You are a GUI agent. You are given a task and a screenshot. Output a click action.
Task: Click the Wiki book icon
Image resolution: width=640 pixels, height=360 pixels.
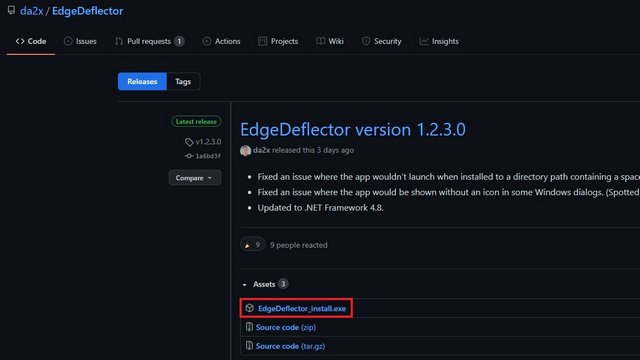[320, 41]
